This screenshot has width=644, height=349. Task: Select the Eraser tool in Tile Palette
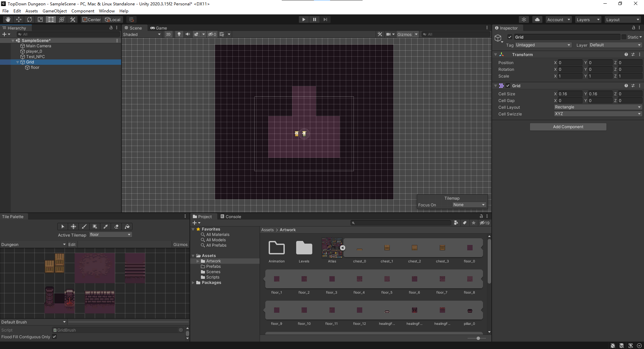coord(116,227)
